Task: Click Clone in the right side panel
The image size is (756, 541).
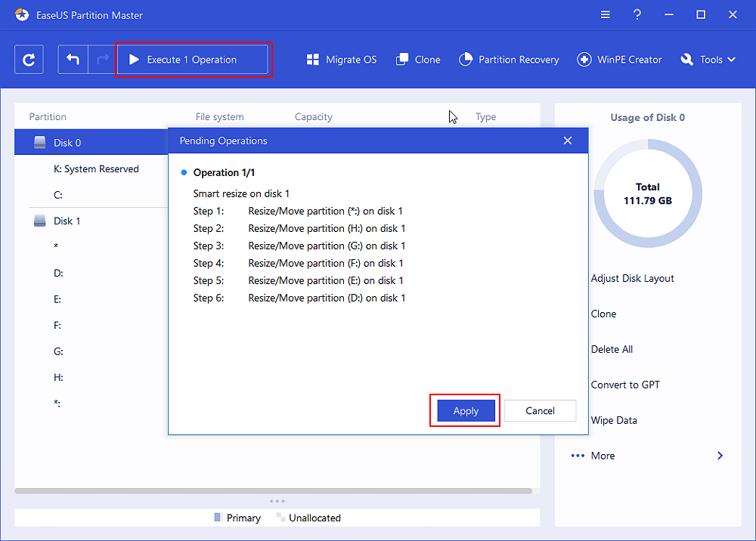Action: [603, 314]
